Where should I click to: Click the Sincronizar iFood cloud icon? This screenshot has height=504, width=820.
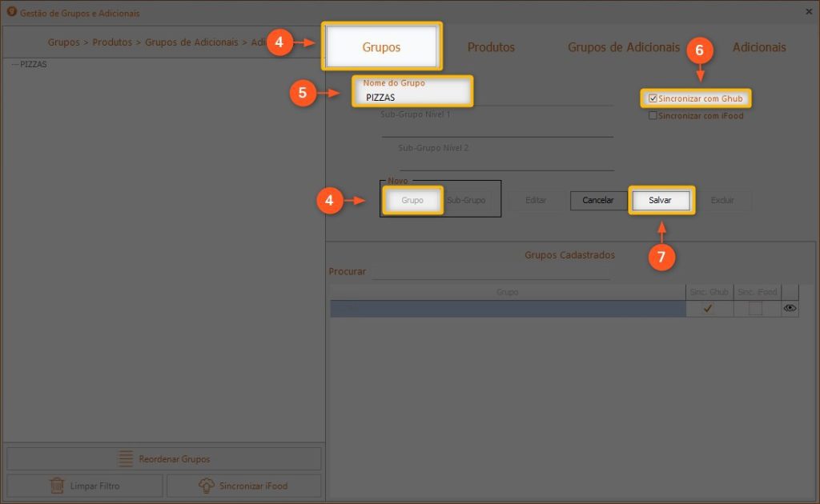point(206,486)
